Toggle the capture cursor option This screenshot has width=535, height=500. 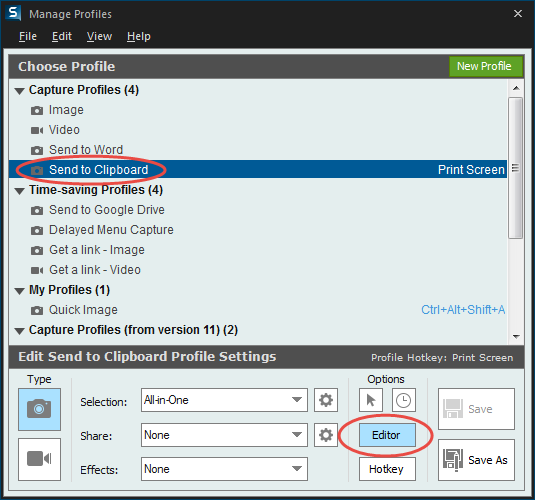(371, 400)
